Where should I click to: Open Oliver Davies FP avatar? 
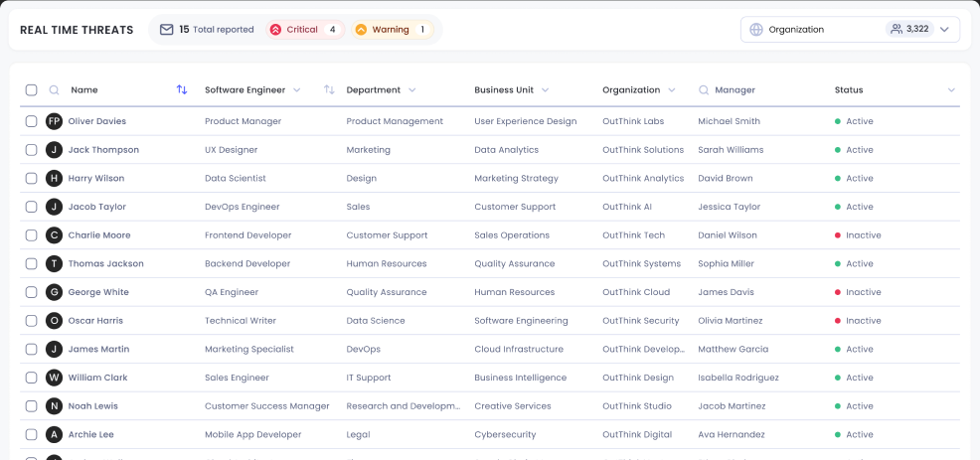(55, 121)
